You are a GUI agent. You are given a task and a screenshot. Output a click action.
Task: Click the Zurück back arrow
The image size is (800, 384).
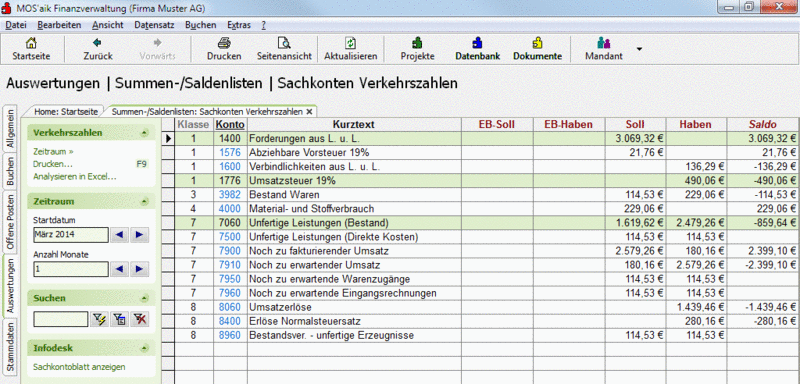click(x=97, y=49)
